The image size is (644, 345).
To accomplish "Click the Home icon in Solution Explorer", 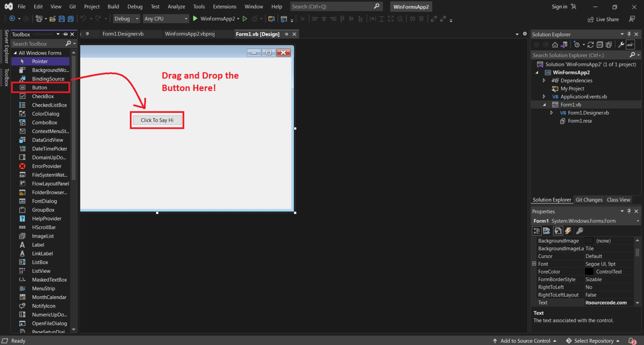I will [555, 45].
